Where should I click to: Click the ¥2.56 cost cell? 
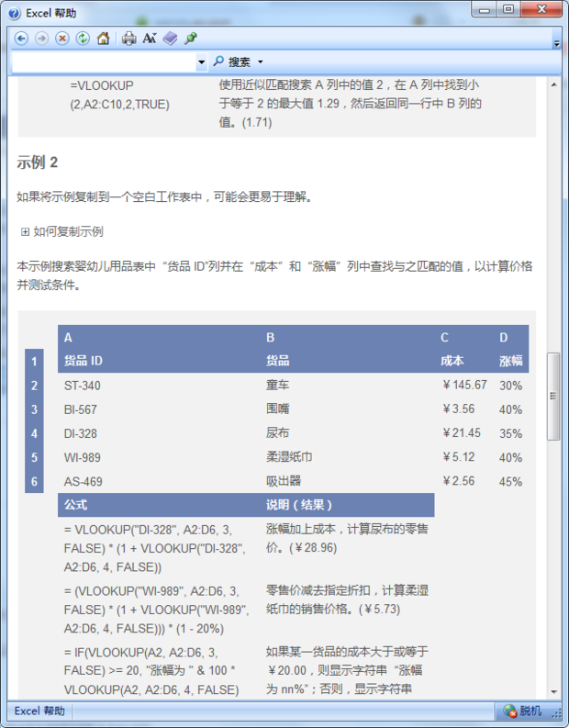(x=459, y=481)
